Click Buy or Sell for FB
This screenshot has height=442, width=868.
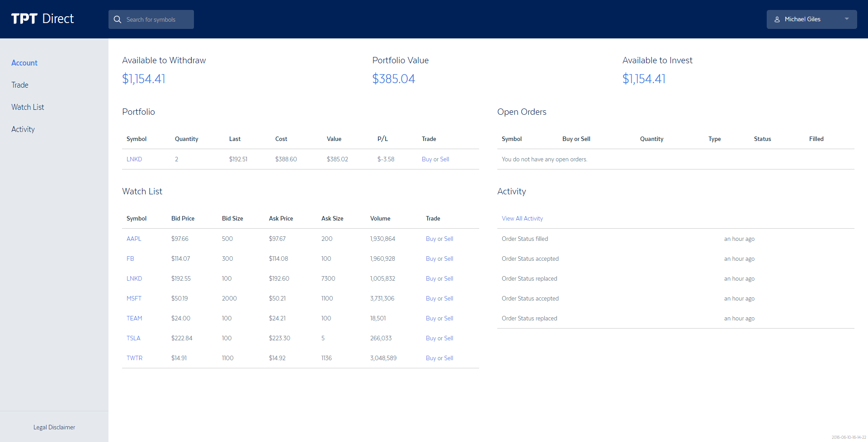pyautogui.click(x=439, y=259)
